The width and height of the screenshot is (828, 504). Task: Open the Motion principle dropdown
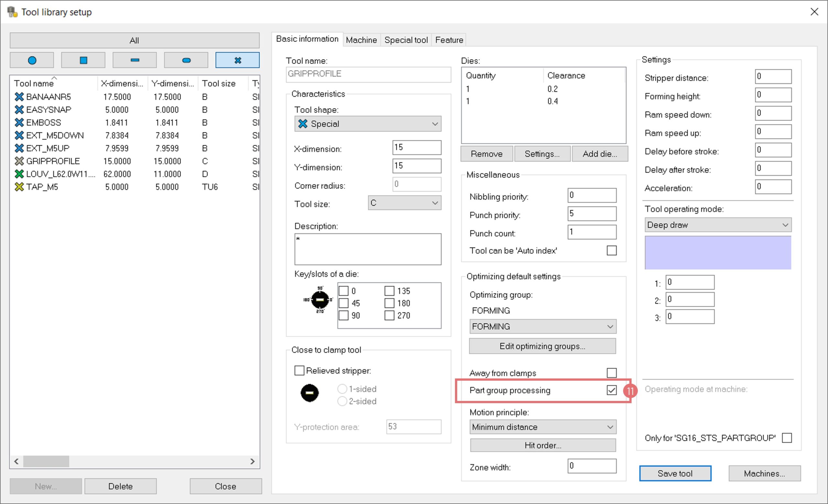543,427
